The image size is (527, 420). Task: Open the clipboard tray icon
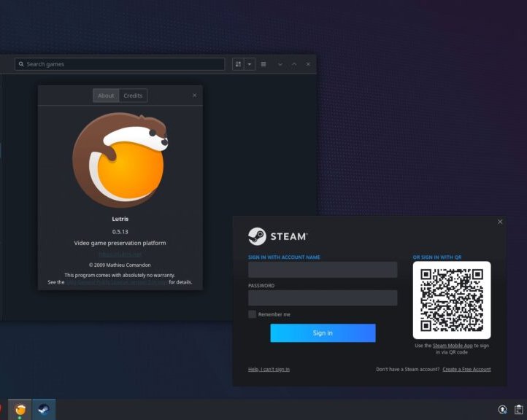518,410
